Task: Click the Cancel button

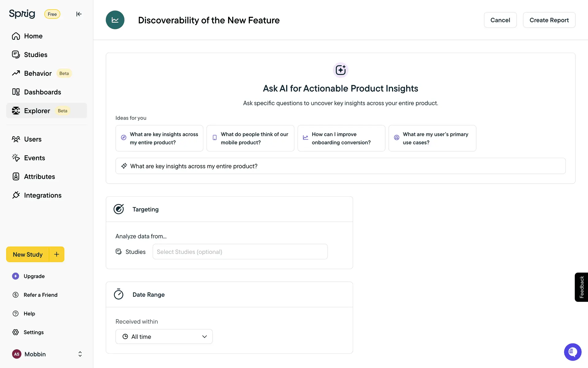Action: pyautogui.click(x=500, y=20)
